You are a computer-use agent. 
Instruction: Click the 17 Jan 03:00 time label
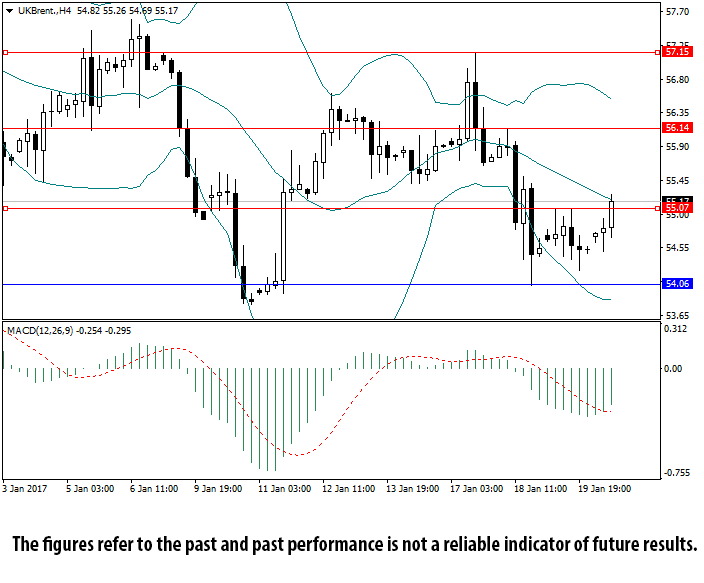pos(476,489)
